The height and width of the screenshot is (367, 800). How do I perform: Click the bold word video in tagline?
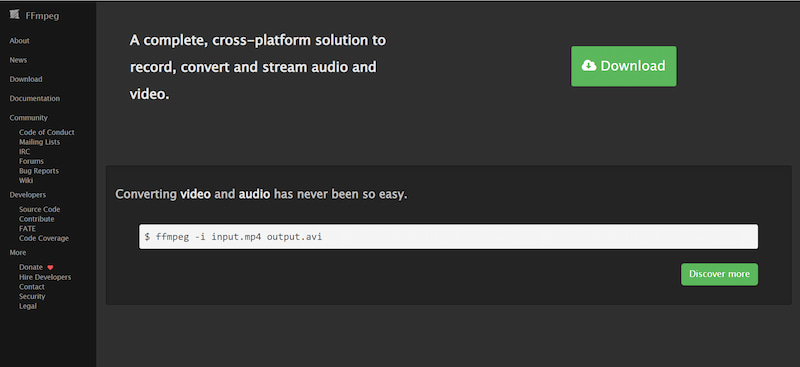tap(195, 194)
